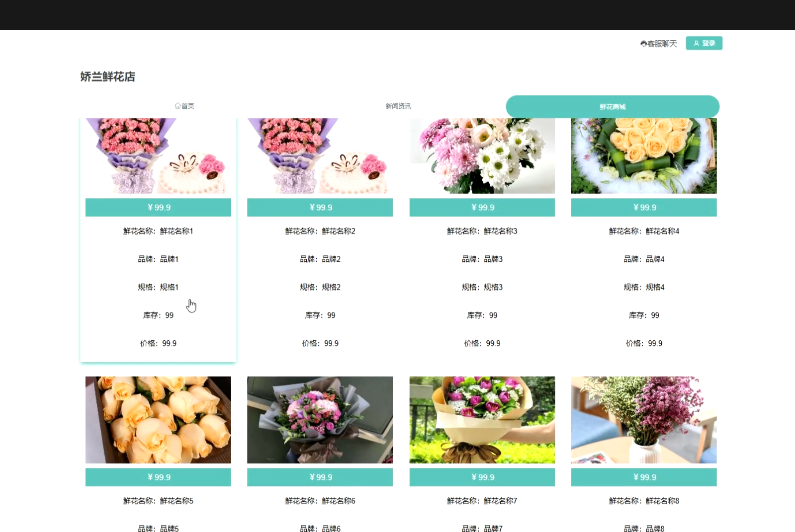View the 鲜花名称7 hand-held bouquet image
Viewport: 795px width, 532px height.
coord(482,420)
